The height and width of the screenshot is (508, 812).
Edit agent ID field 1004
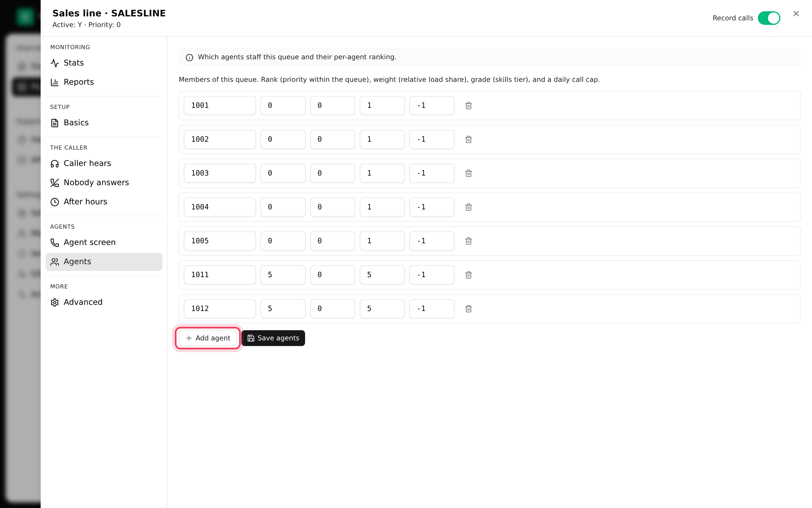point(220,207)
